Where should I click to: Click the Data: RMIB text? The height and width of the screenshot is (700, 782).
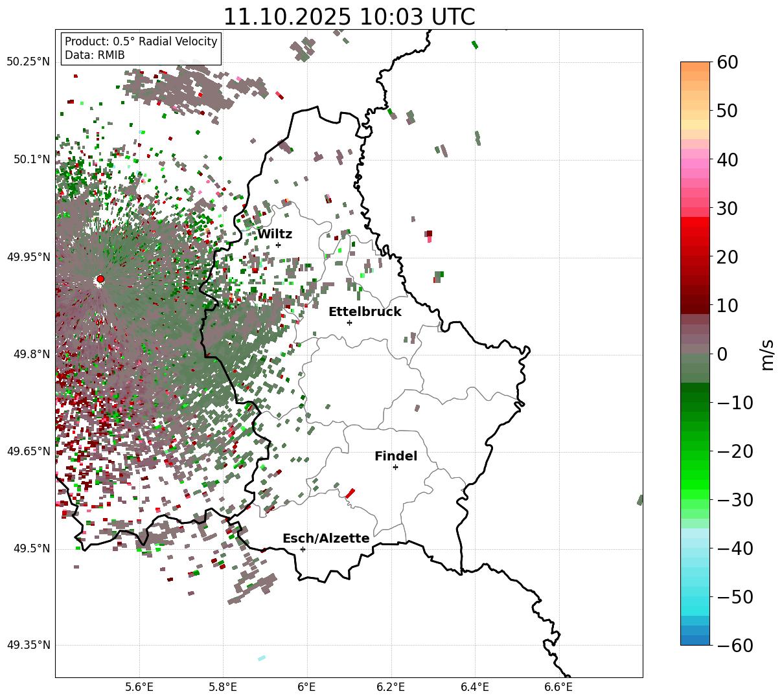pyautogui.click(x=95, y=55)
